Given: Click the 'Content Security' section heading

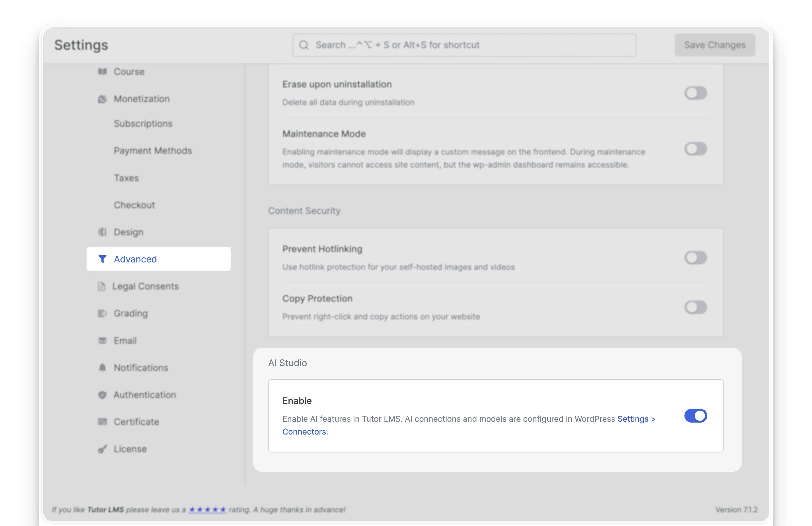Looking at the screenshot, I should click(304, 211).
